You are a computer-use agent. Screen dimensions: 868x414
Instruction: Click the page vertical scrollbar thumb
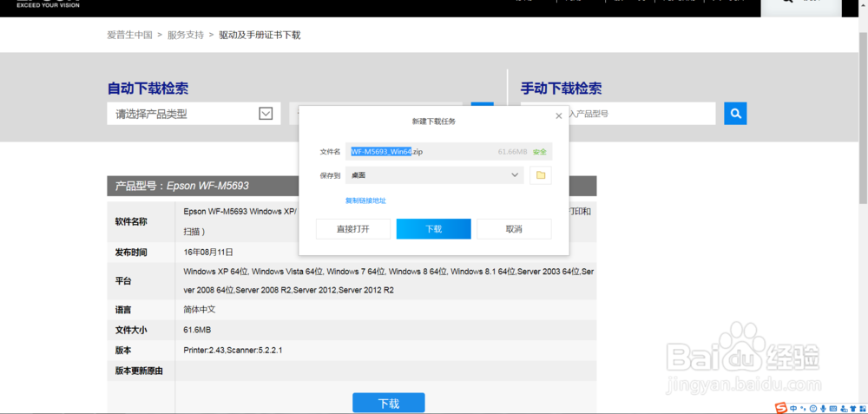coord(863,116)
